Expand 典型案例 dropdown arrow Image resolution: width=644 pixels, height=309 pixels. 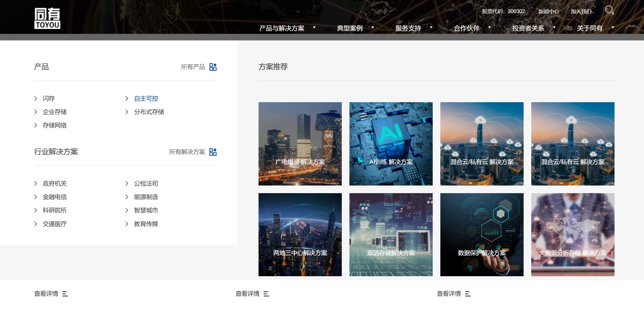[x=373, y=27]
